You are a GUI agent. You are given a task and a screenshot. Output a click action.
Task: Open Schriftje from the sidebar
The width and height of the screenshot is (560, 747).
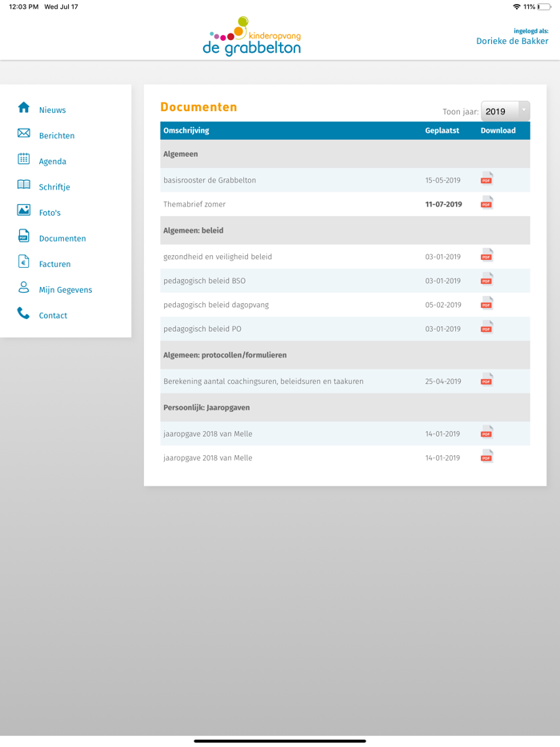click(x=54, y=187)
